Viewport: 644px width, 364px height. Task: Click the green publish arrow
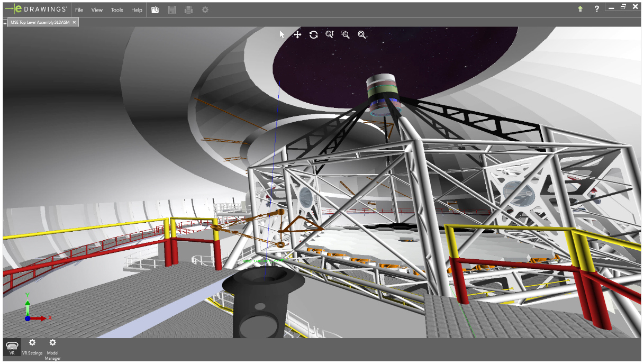(579, 8)
